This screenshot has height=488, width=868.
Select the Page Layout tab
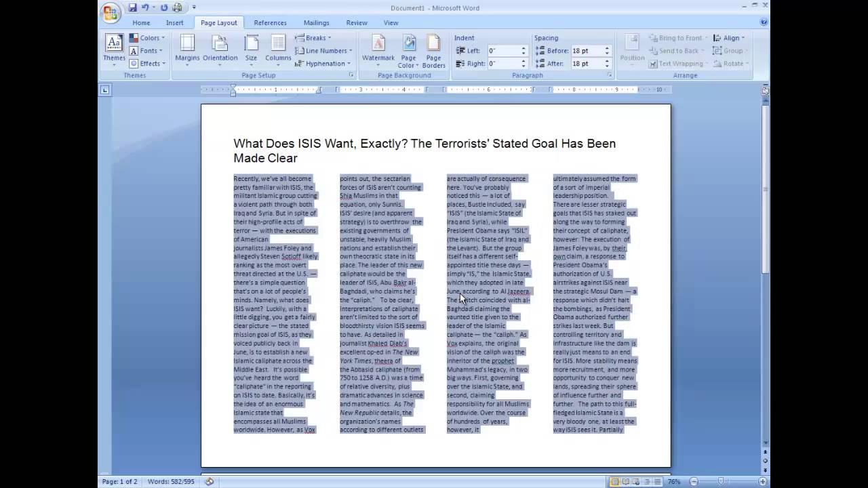click(x=218, y=22)
